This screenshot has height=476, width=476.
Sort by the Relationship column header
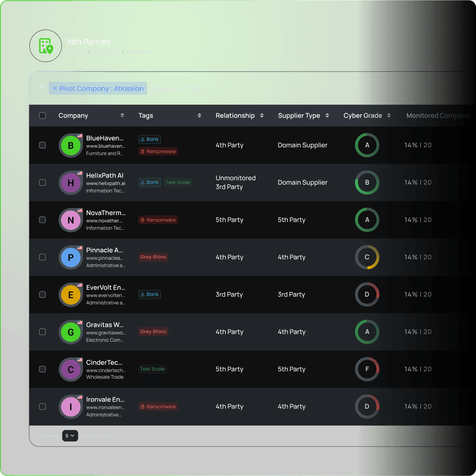coord(235,116)
